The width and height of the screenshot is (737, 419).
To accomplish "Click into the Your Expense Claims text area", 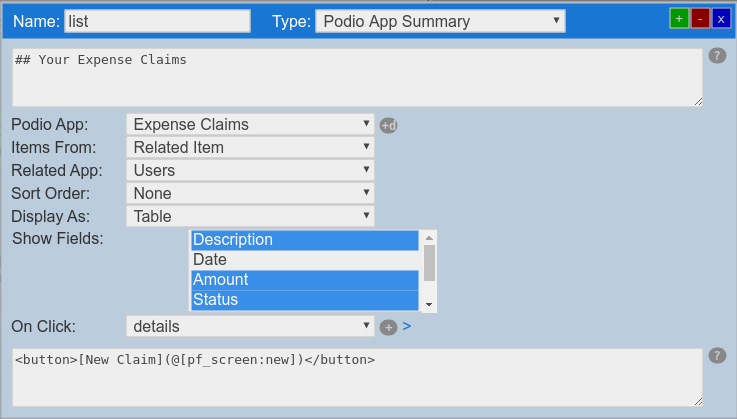I will click(357, 78).
